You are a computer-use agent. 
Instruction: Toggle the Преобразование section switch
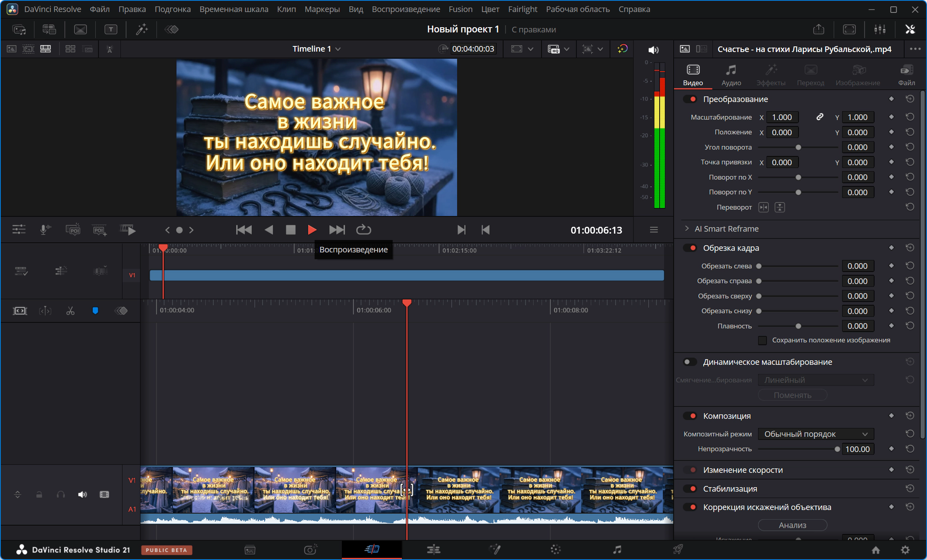[x=690, y=99]
